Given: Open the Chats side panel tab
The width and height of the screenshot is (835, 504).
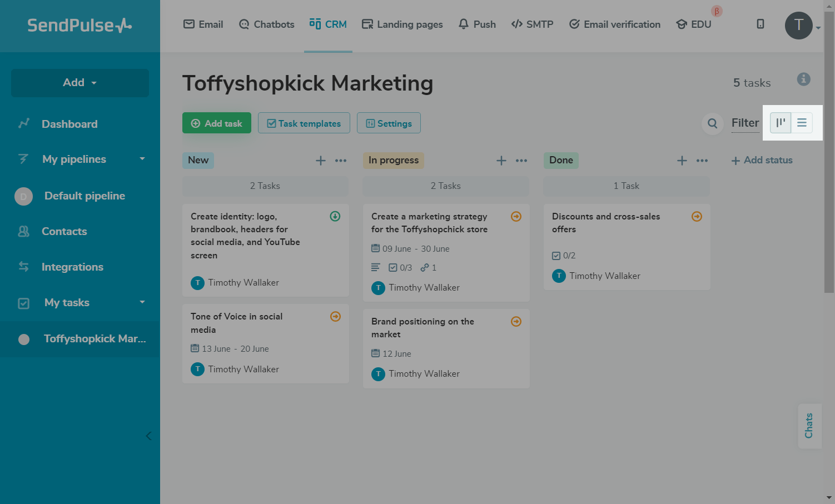Looking at the screenshot, I should tap(809, 426).
